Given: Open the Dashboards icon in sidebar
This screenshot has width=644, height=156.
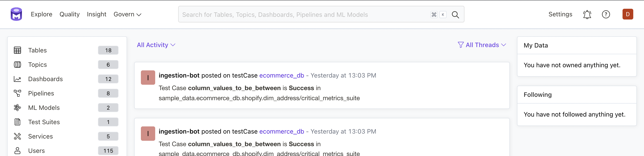Looking at the screenshot, I should click(x=17, y=79).
